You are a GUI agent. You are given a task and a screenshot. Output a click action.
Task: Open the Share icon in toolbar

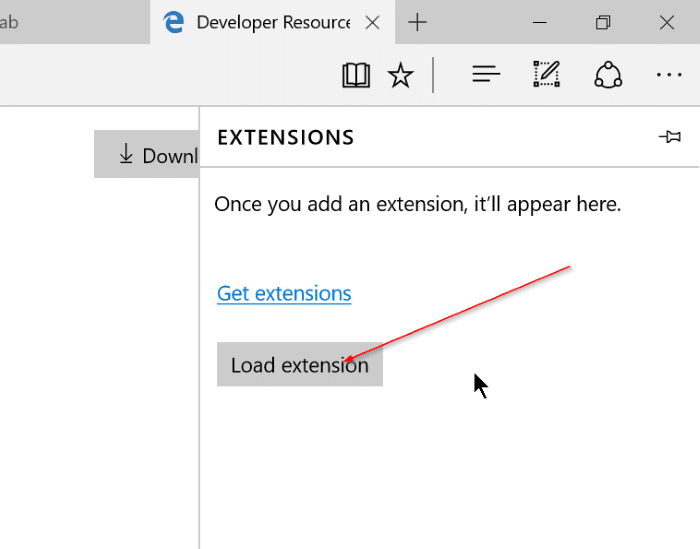point(608,75)
